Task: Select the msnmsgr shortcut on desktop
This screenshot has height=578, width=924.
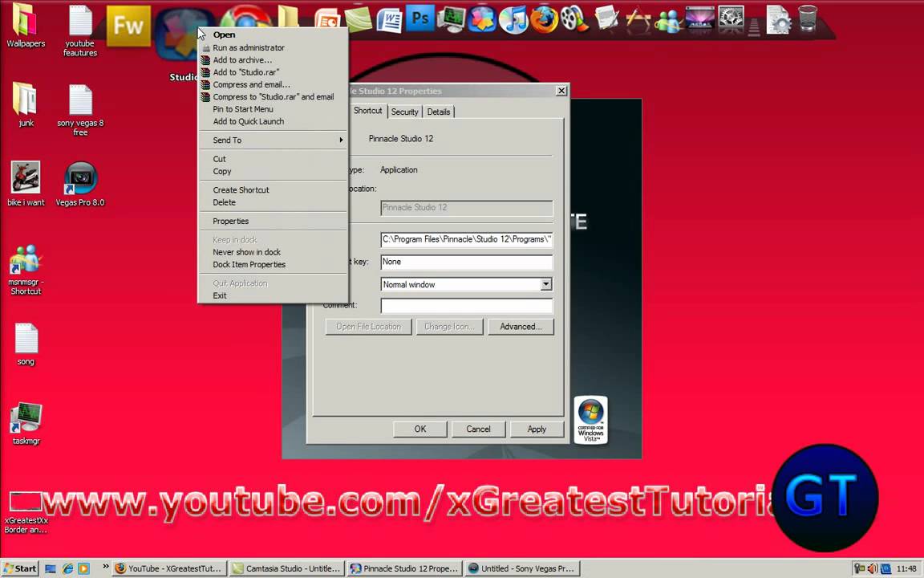Action: coord(26,270)
